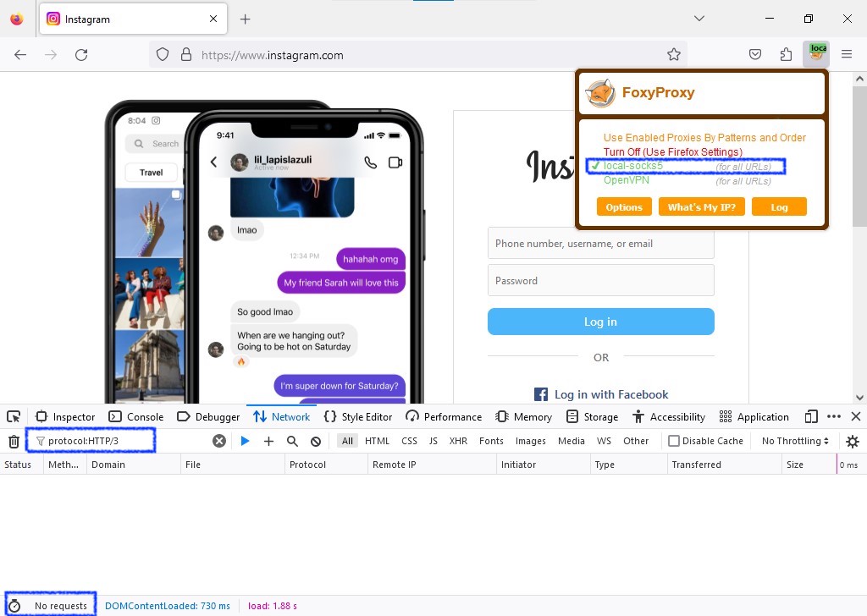Screen dimensions: 867x616
Task: Open the Extensions puzzle-piece icon
Action: point(786,55)
